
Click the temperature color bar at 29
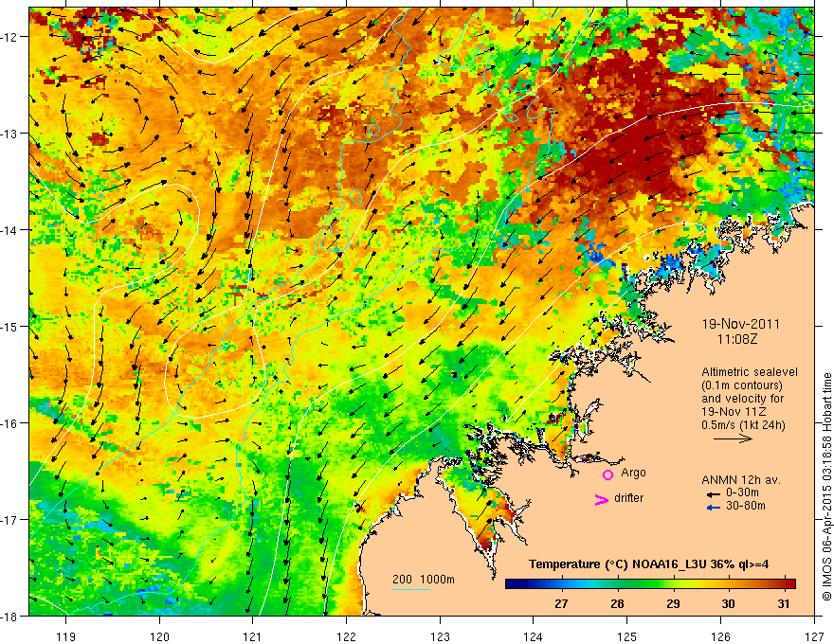click(x=673, y=583)
